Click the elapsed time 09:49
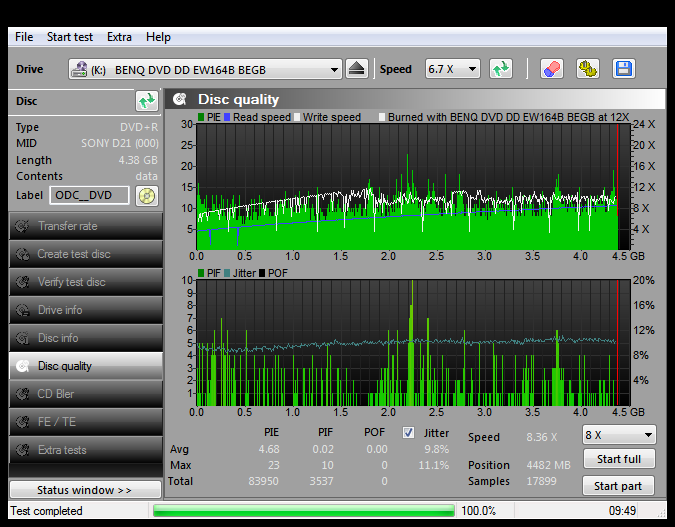This screenshot has width=675, height=527. pos(622,511)
